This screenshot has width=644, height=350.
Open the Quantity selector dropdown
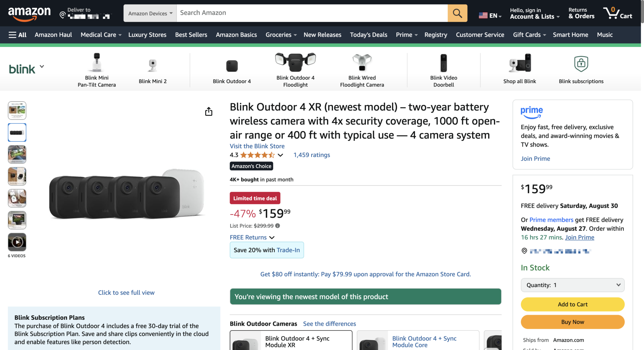572,285
